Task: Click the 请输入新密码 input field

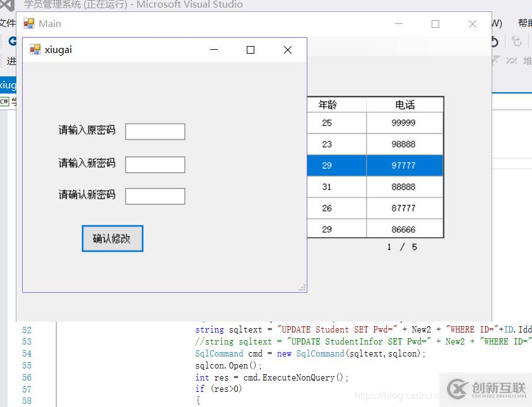Action: tap(154, 164)
